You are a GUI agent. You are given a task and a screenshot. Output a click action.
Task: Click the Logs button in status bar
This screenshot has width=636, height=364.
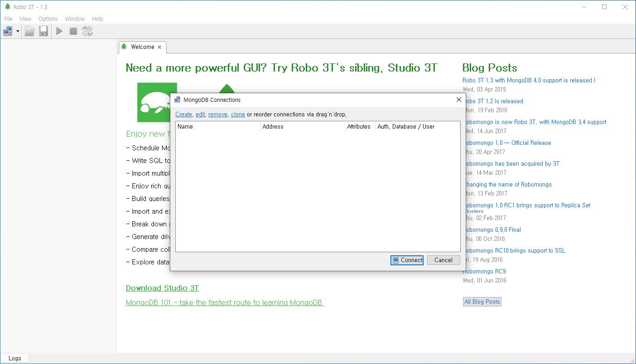coord(14,358)
